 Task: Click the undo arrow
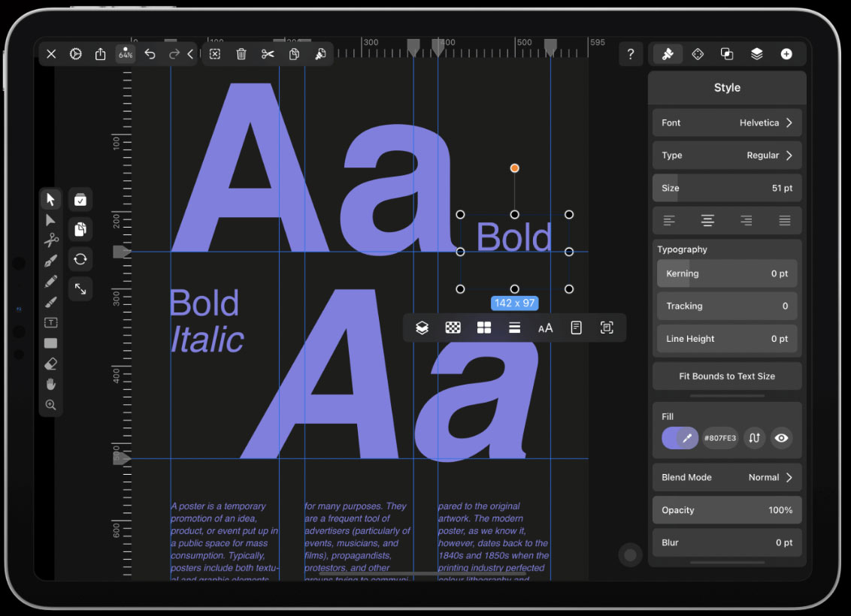tap(150, 54)
